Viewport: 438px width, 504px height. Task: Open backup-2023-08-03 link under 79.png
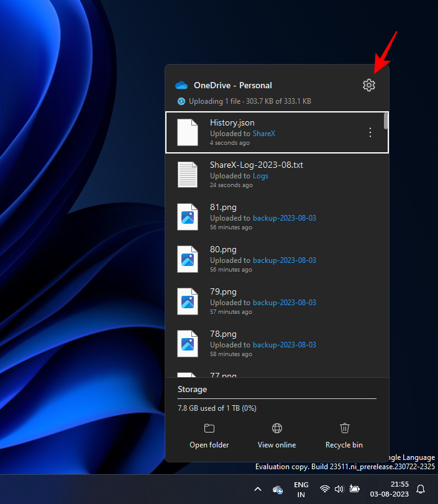(285, 303)
